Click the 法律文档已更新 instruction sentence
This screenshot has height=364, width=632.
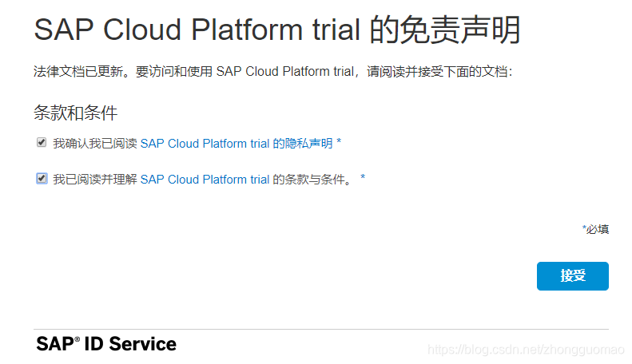point(273,72)
